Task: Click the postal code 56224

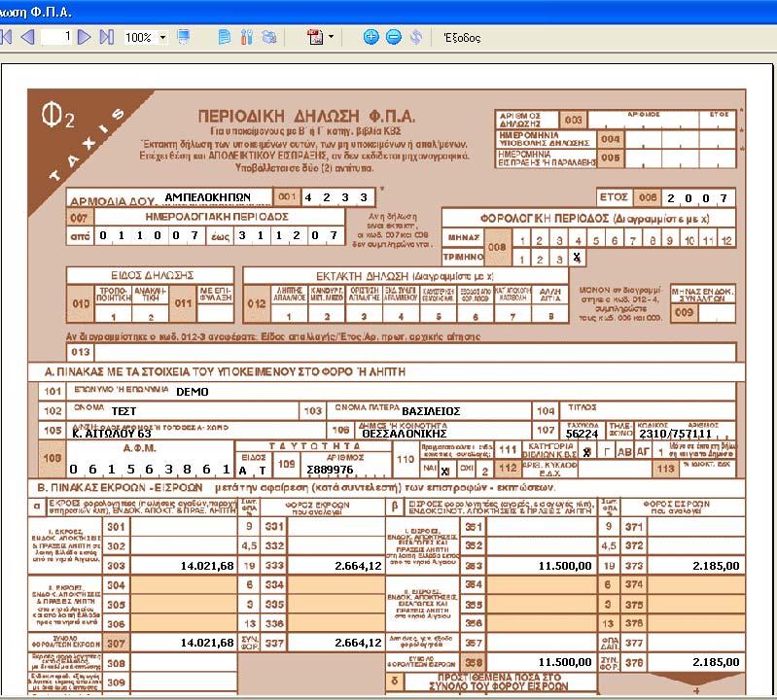Action: coord(582,434)
